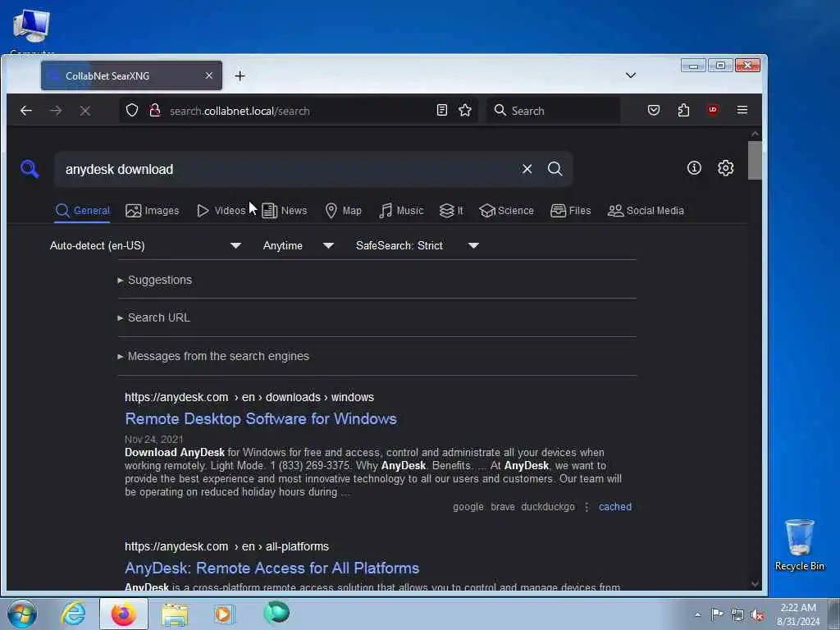Open SearXNG preferences gear icon
Image resolution: width=840 pixels, height=630 pixels.
click(725, 168)
